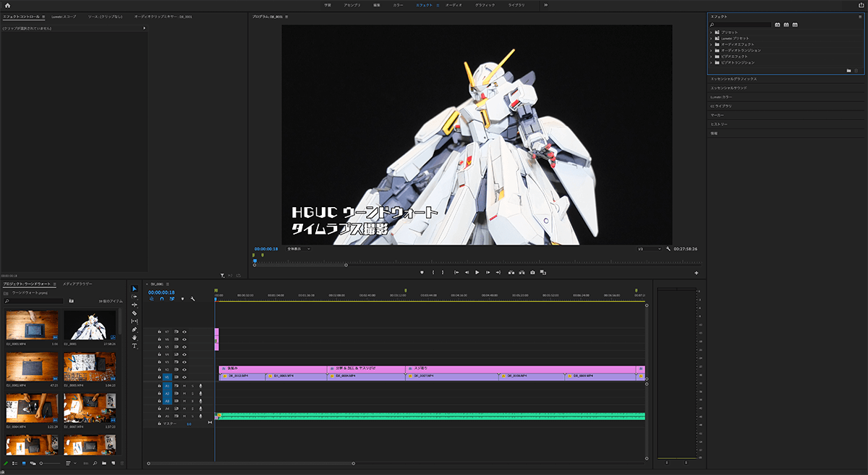Toggle the lock on track V2
The height and width of the screenshot is (475, 868).
click(159, 369)
